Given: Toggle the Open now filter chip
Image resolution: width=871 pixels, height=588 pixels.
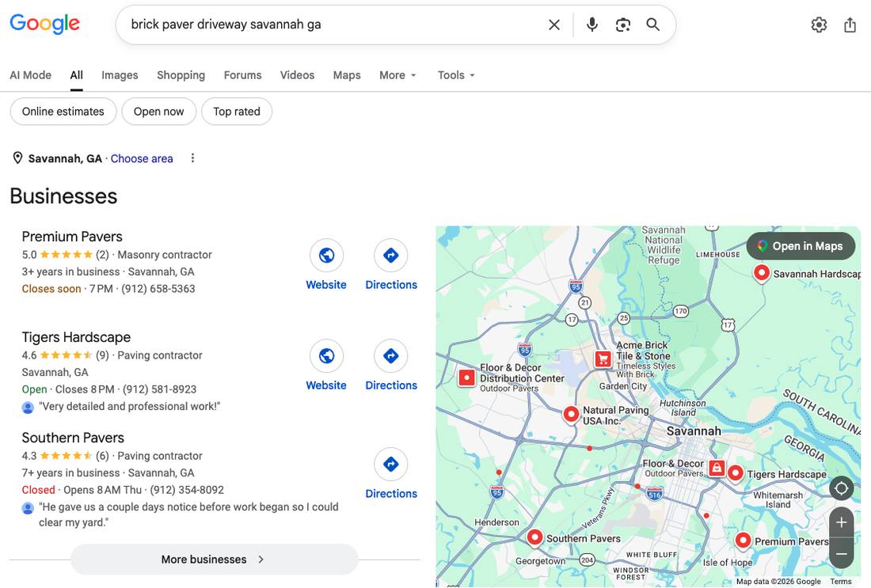Looking at the screenshot, I should point(159,112).
